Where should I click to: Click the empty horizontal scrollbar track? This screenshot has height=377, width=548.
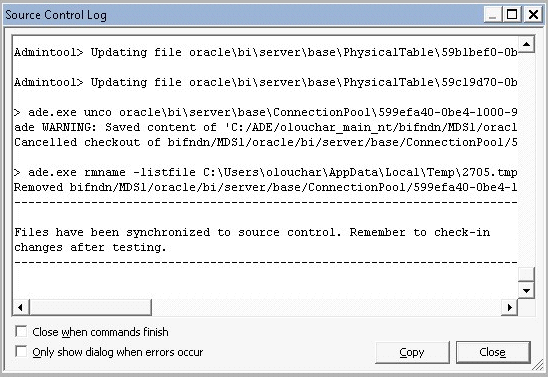click(x=326, y=307)
